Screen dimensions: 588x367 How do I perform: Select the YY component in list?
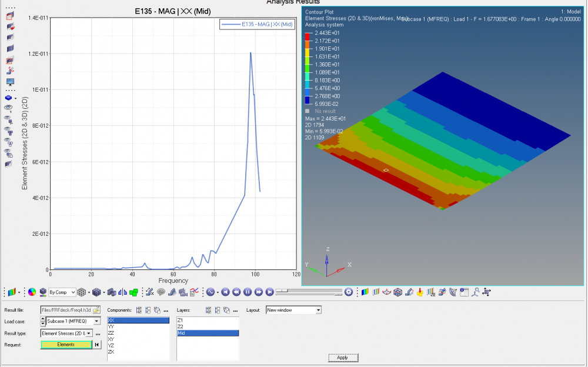coord(138,326)
